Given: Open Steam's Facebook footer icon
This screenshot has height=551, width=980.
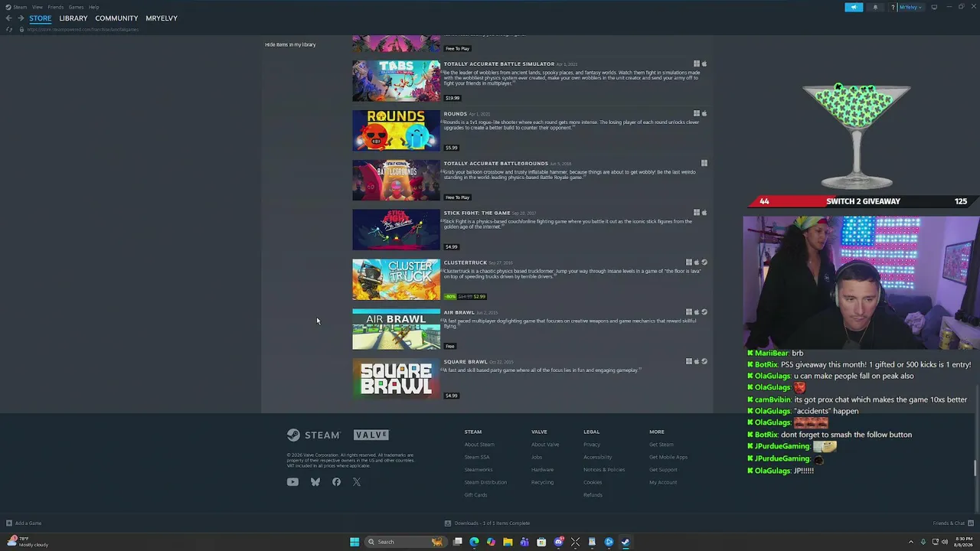Looking at the screenshot, I should 336,482.
